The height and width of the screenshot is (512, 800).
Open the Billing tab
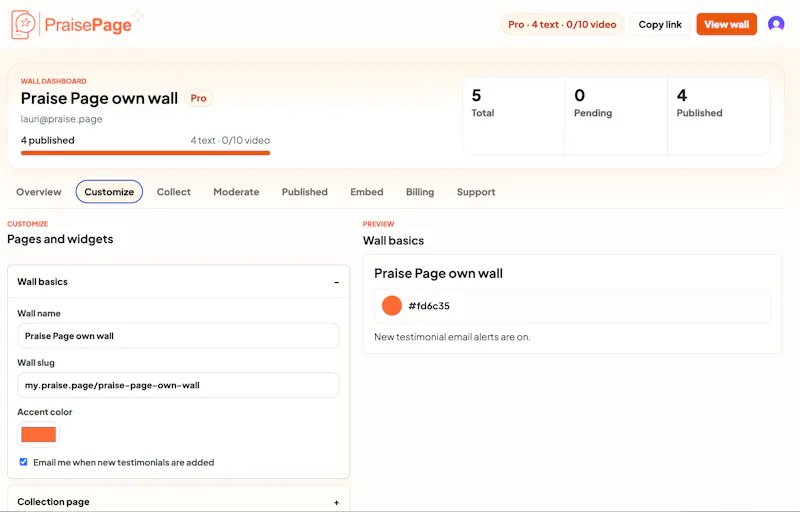420,192
